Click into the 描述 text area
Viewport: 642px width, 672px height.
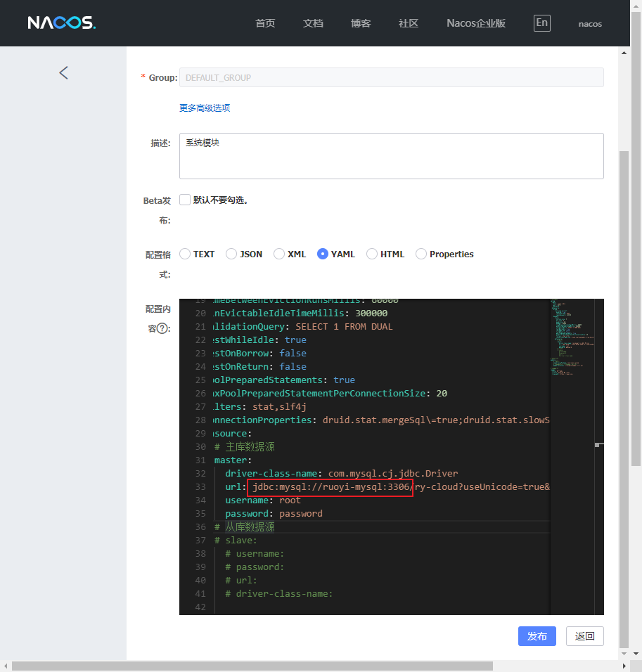(x=391, y=156)
